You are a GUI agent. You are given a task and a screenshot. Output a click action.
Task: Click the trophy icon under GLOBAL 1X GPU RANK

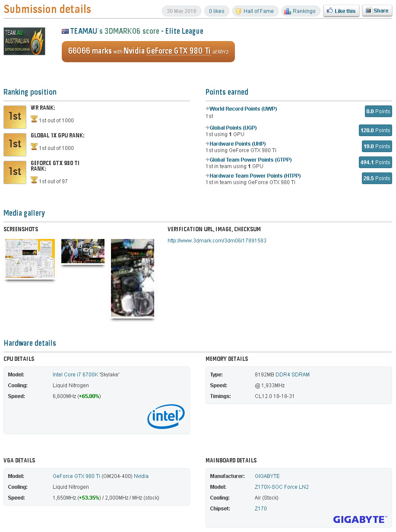[x=34, y=147]
